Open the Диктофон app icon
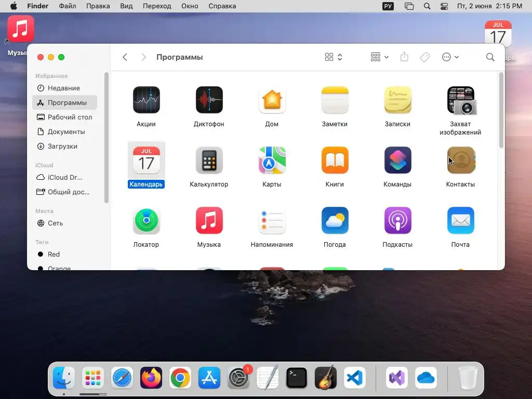 pos(209,100)
